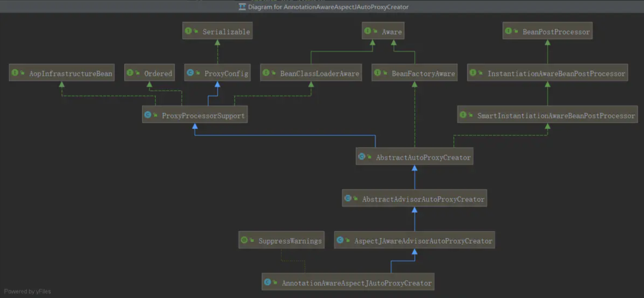Click the annotation icon beside SuppressWarnings
The width and height of the screenshot is (644, 298).
[x=244, y=240]
